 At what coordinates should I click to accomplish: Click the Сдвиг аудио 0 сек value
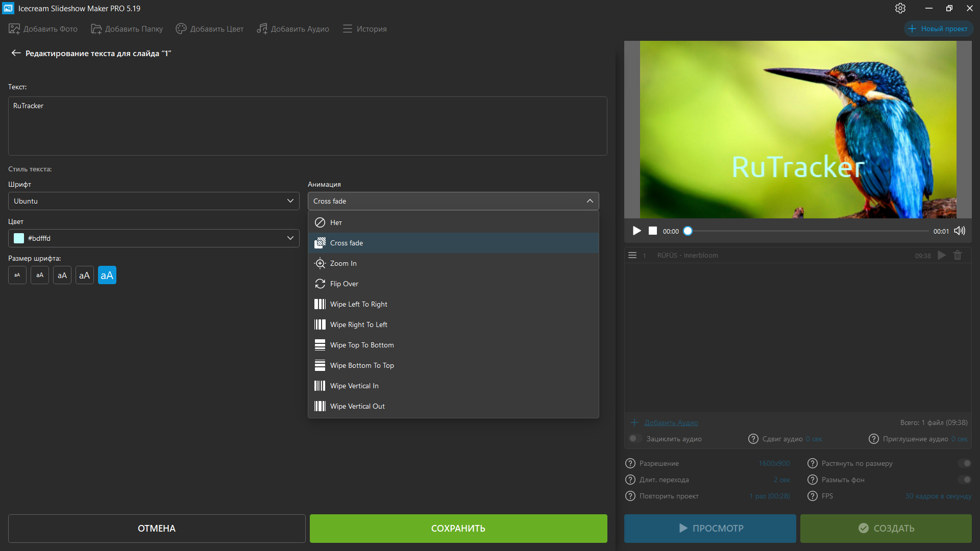814,439
